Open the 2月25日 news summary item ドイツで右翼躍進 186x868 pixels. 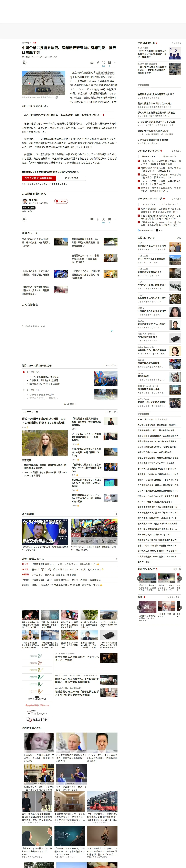click(x=44, y=377)
